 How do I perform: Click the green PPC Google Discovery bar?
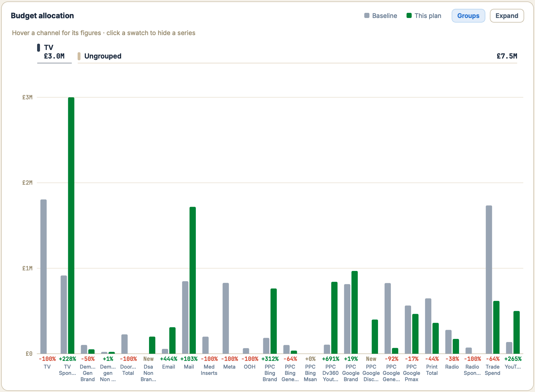coord(375,337)
